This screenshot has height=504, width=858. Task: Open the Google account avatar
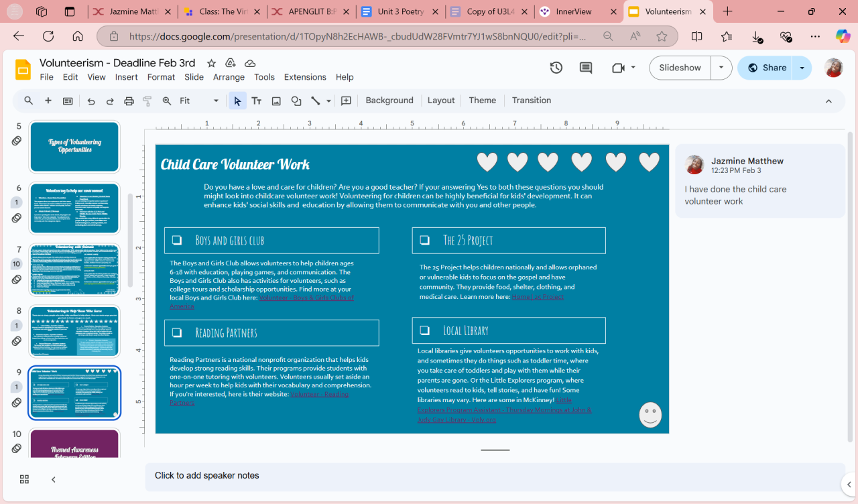point(833,68)
